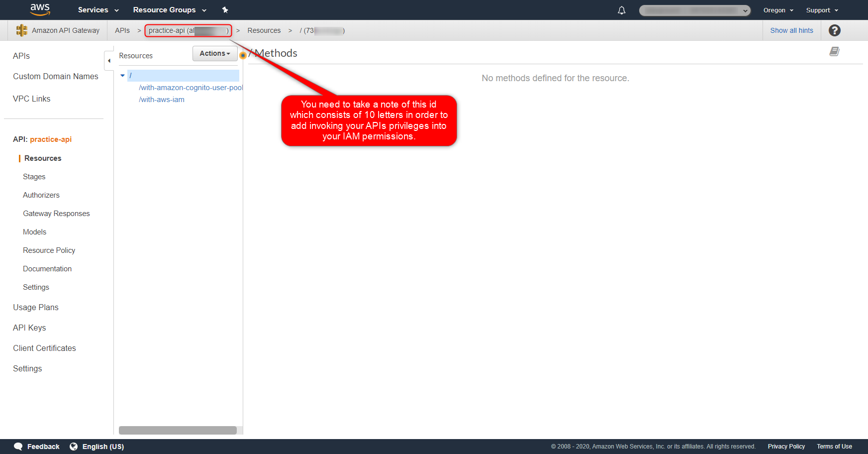Click the Feedback speech bubble icon
The height and width of the screenshot is (454, 868).
[x=18, y=447]
